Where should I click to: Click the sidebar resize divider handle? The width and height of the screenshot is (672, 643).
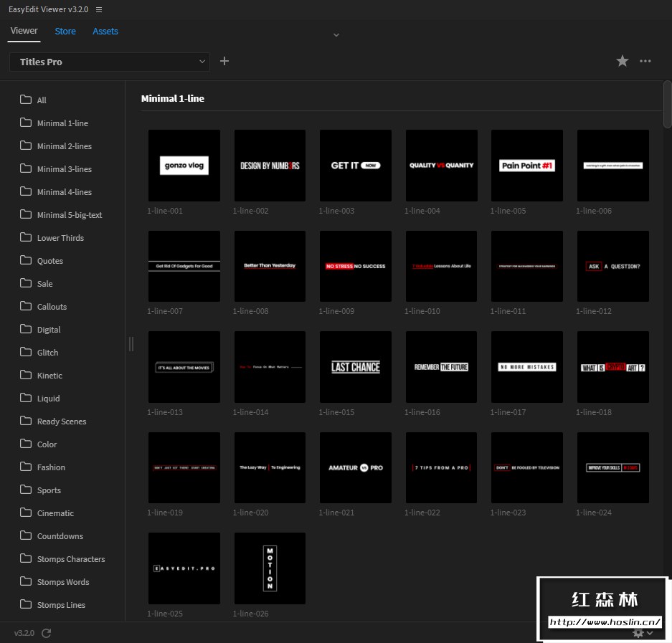[131, 344]
